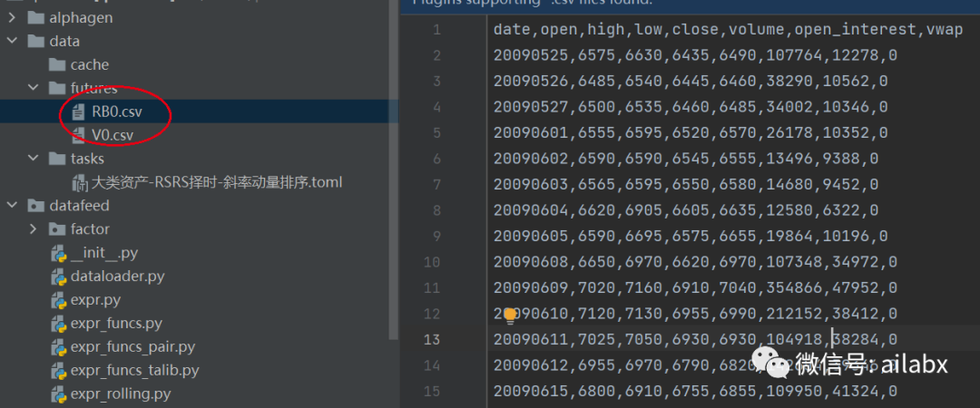Viewport: 980px width, 408px height.
Task: Open the __init__.py file name
Action: 104,253
